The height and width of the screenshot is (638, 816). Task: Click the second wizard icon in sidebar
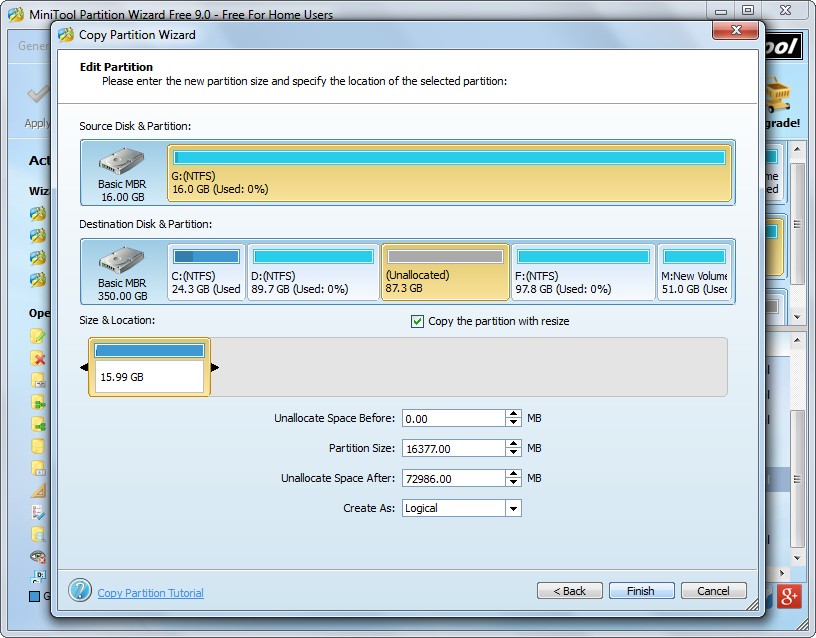coord(37,236)
